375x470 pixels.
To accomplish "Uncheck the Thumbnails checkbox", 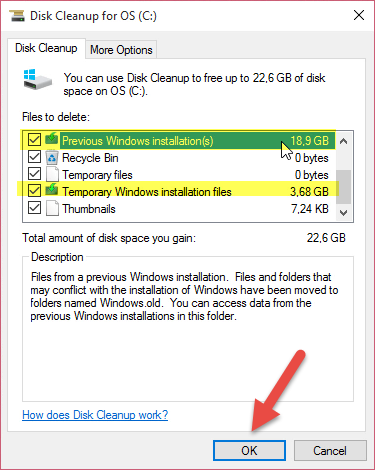I will point(34,208).
